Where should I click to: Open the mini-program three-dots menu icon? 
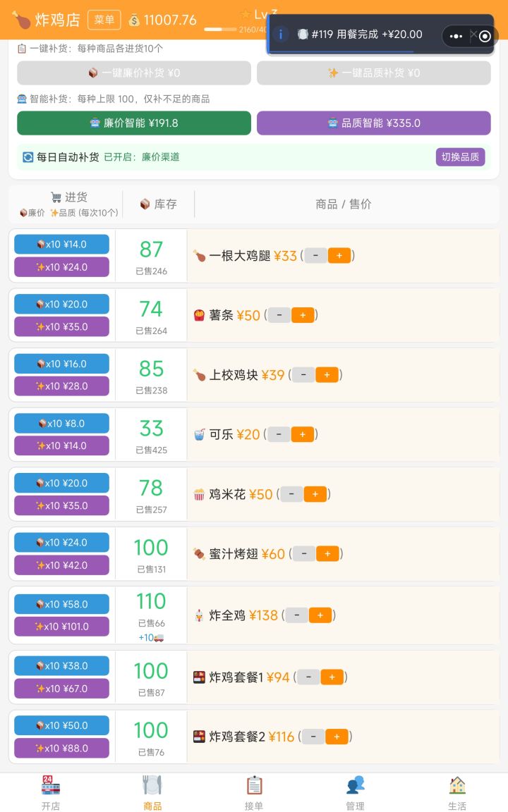tap(456, 36)
